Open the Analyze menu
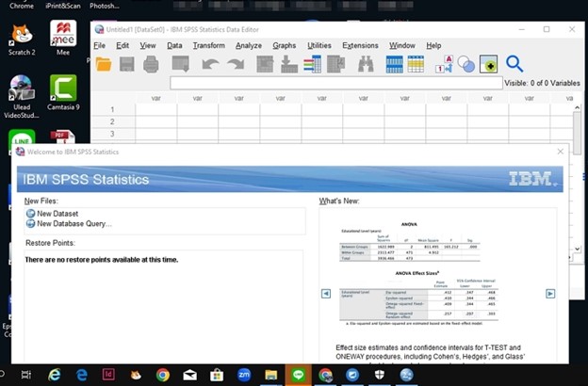Screen dimensions: 588x386 (249, 46)
